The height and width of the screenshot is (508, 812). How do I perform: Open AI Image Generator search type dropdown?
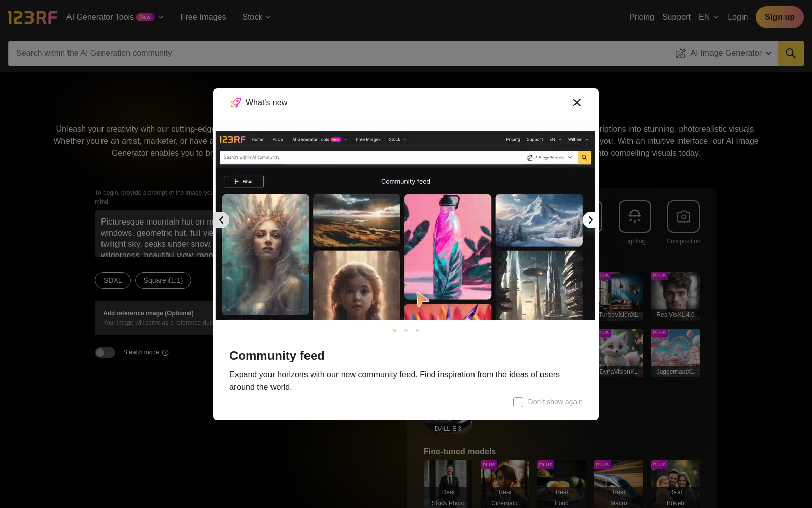pyautogui.click(x=724, y=53)
